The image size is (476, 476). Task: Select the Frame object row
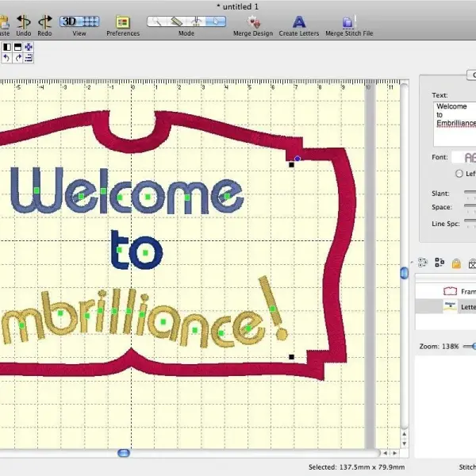(x=446, y=291)
